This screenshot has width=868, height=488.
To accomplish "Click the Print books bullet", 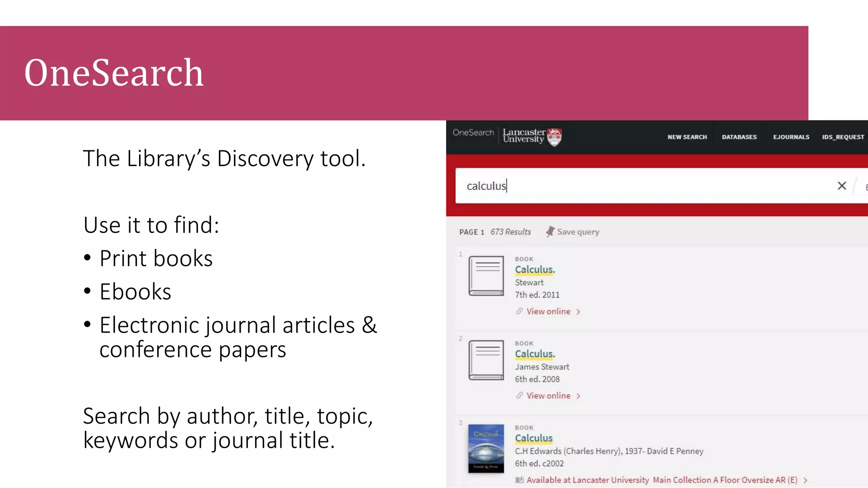I will (156, 258).
